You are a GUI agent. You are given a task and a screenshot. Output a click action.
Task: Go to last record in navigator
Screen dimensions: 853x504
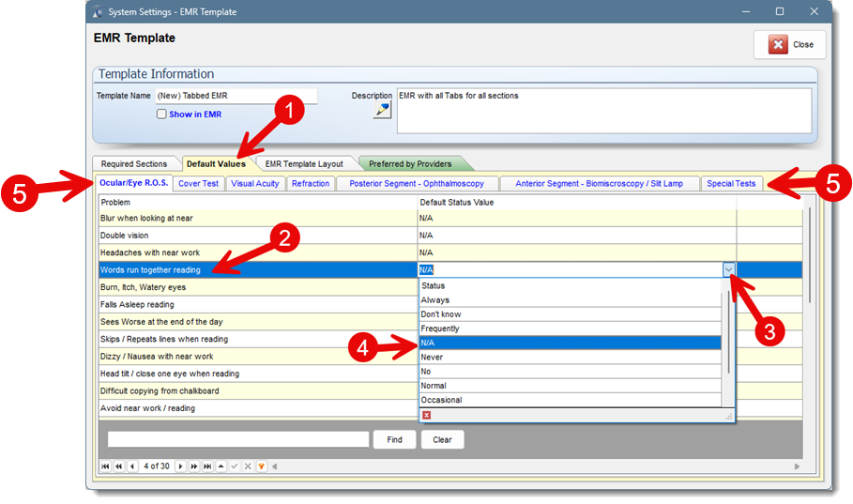coord(207,466)
